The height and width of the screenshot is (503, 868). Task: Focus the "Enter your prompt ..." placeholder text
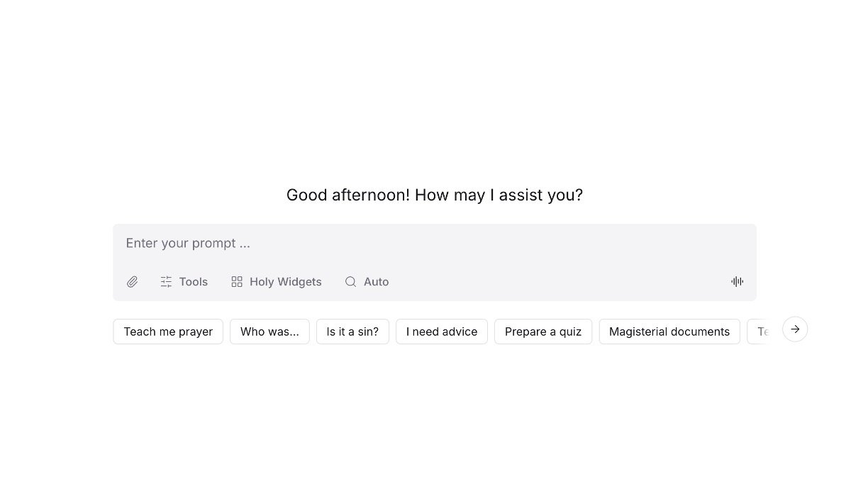(188, 244)
